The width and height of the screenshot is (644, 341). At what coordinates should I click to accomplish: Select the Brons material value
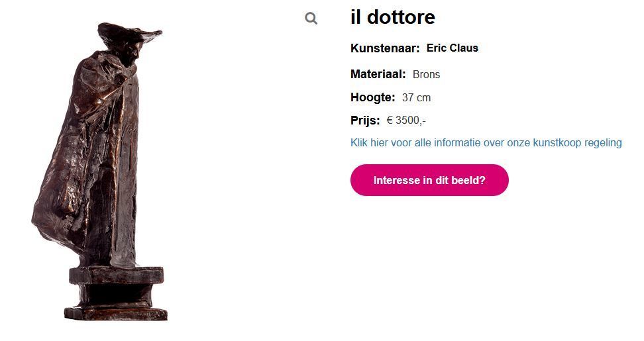coord(426,74)
